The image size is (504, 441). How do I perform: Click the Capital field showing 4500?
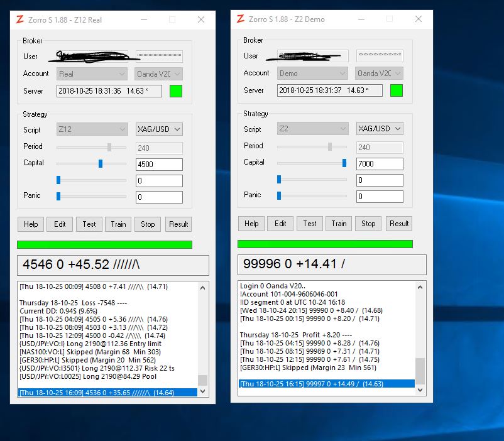tap(159, 165)
